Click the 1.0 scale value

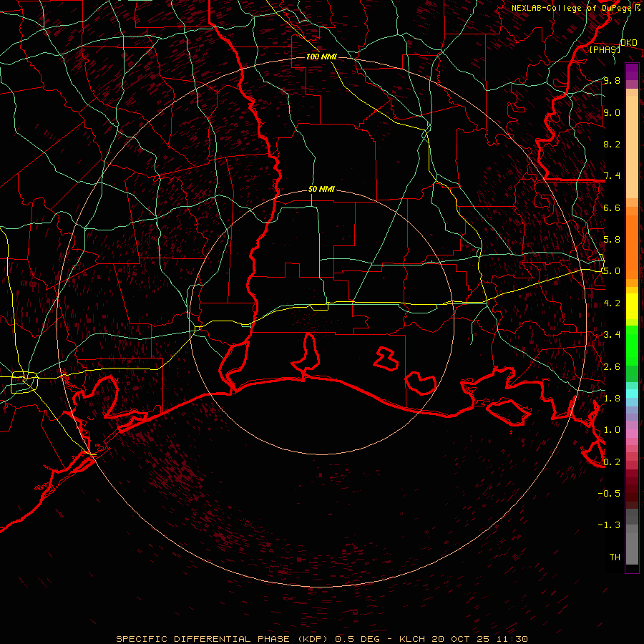(612, 430)
